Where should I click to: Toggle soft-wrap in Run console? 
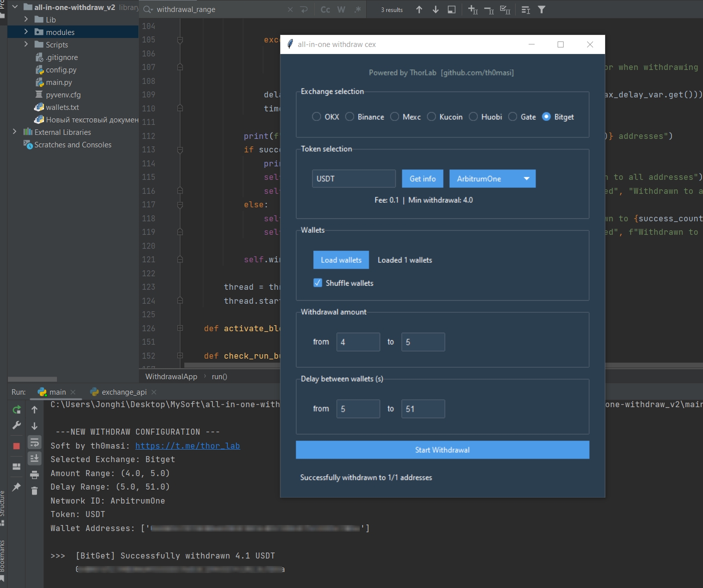click(34, 442)
